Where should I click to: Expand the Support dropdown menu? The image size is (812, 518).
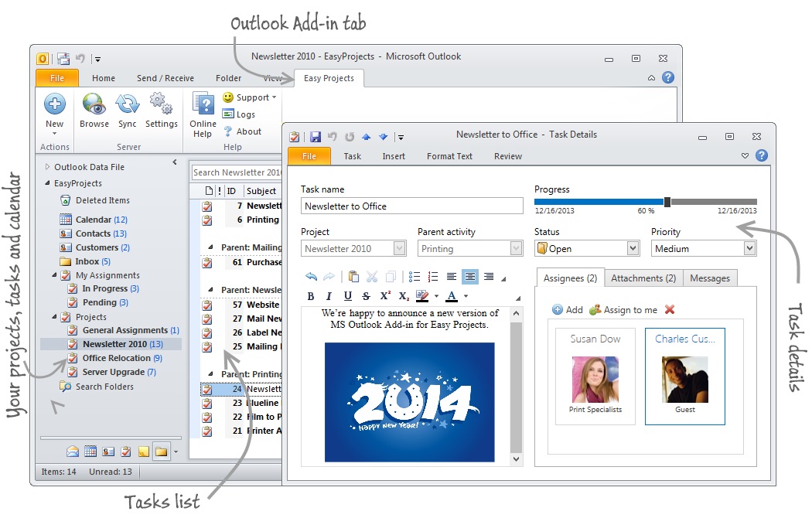coord(249,97)
